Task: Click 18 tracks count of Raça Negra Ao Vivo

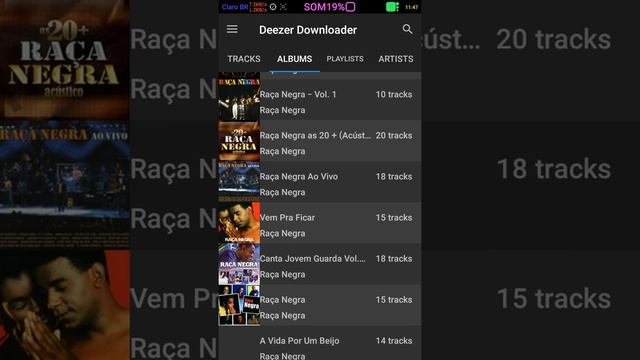Action: pyautogui.click(x=394, y=177)
